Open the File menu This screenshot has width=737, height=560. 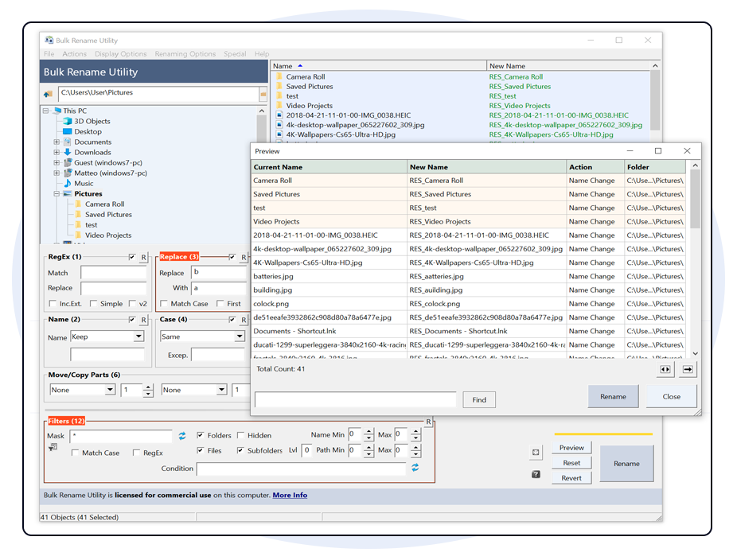click(49, 54)
